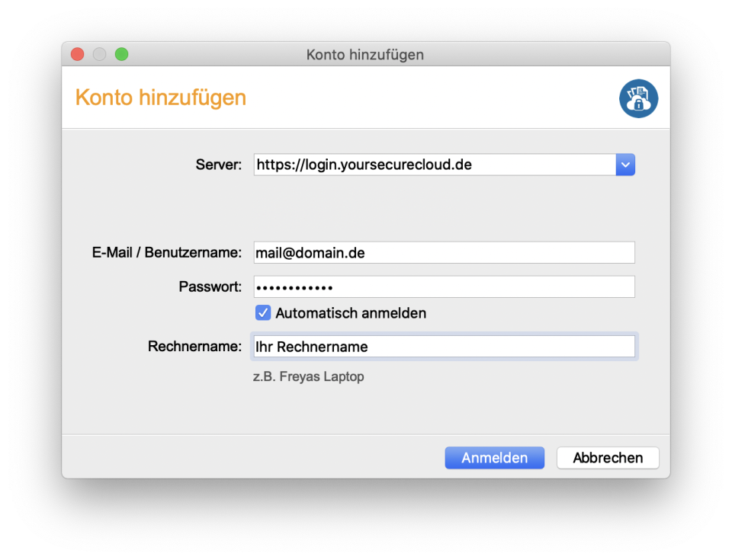Click the Rechnername input showing "Ihr Rechnername"
Screen dimensions: 732x560
click(444, 346)
